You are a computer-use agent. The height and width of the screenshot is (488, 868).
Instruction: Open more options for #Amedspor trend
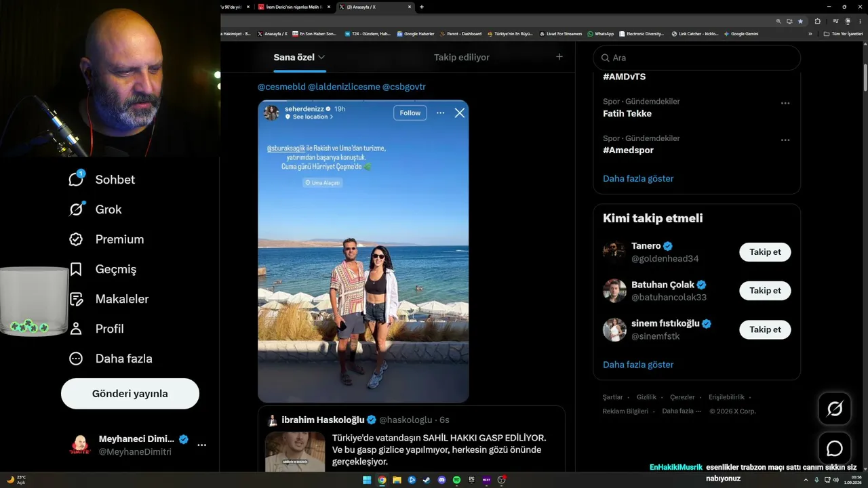(785, 140)
